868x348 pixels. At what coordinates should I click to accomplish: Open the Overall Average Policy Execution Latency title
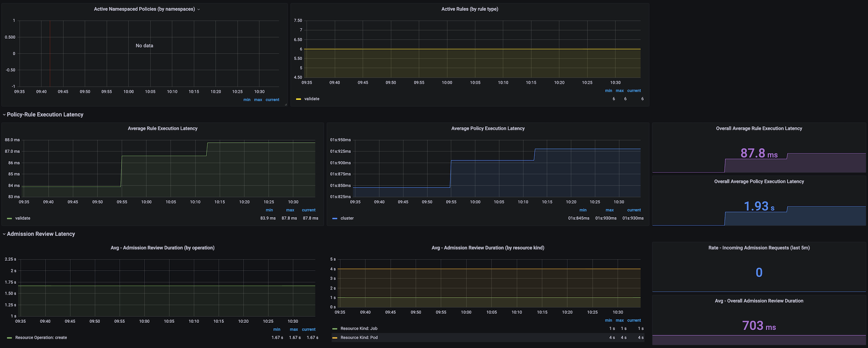[759, 182]
